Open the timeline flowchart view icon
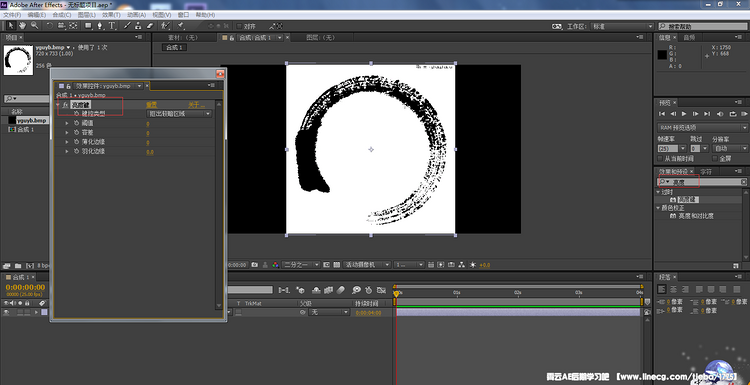This screenshot has height=385, width=750. 462,264
